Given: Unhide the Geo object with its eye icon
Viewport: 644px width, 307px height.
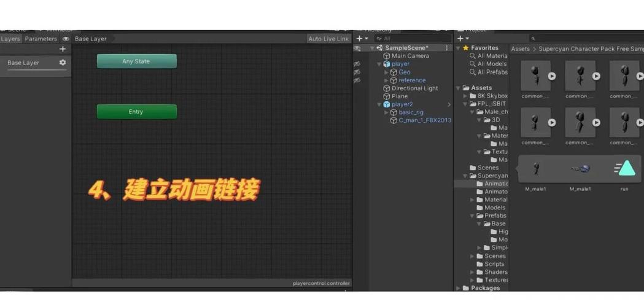Looking at the screenshot, I should pyautogui.click(x=357, y=72).
